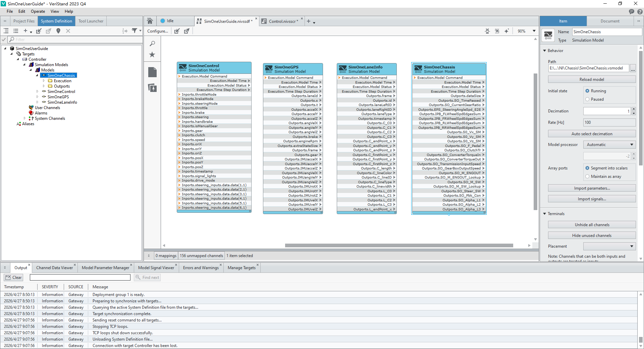Switch to the Channel Data Viewer tab
The image size is (644, 349).
coord(54,268)
